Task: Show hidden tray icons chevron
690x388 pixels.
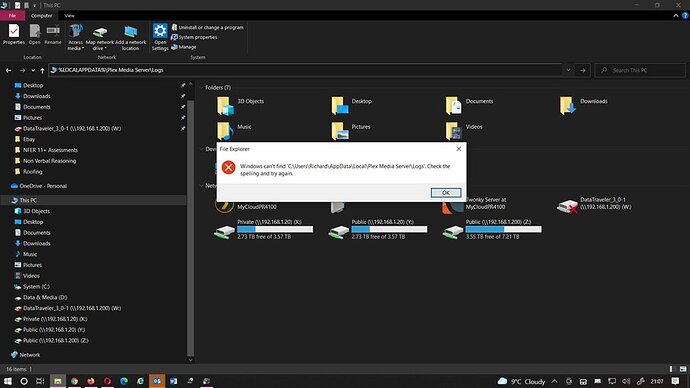Action: pos(554,381)
